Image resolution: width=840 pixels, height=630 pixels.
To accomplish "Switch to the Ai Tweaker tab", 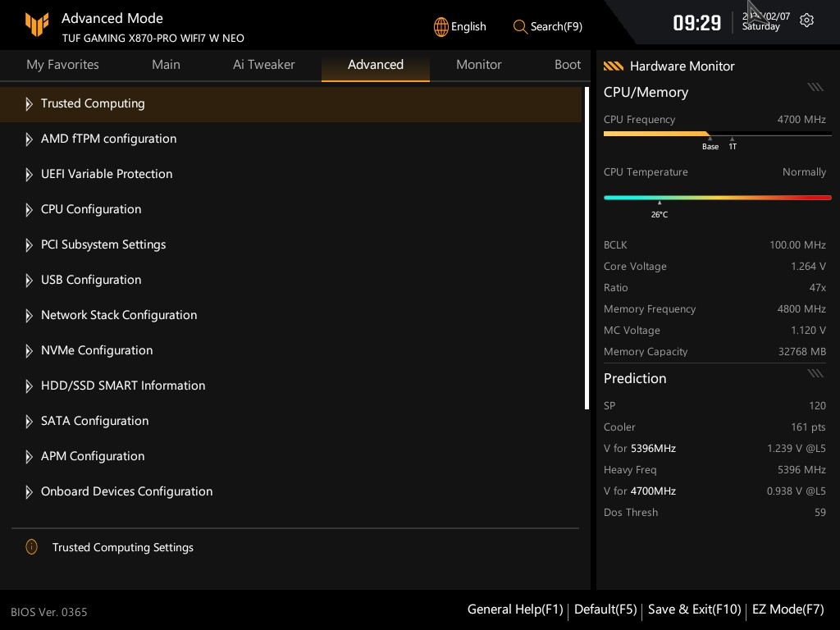I will (x=263, y=65).
